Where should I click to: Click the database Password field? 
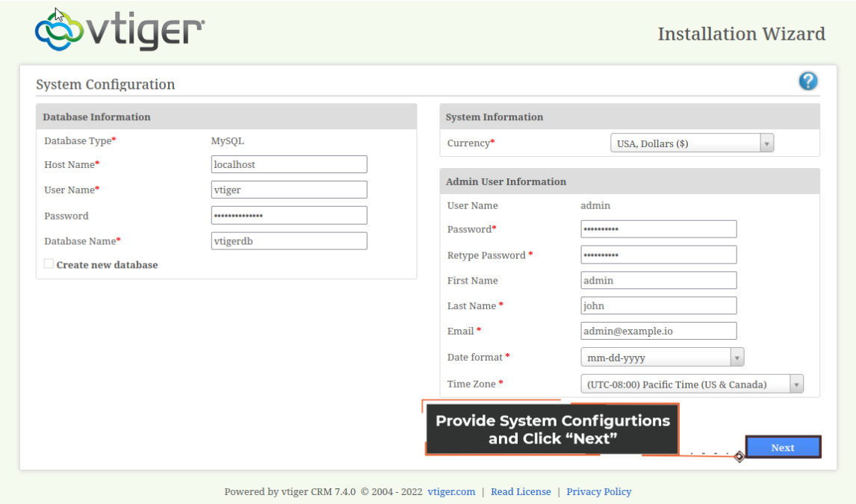[x=289, y=215]
